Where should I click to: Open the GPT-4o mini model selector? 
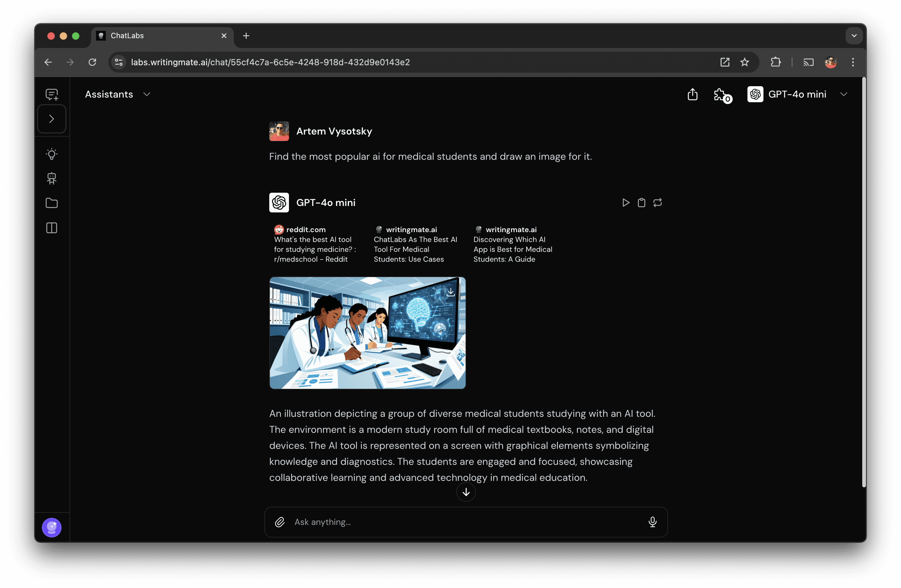[x=798, y=94]
